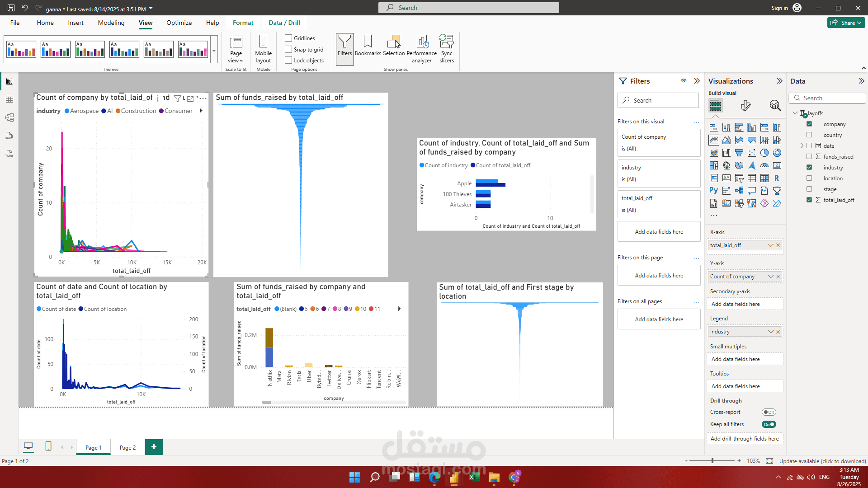Turn off Keep all filters

(769, 424)
